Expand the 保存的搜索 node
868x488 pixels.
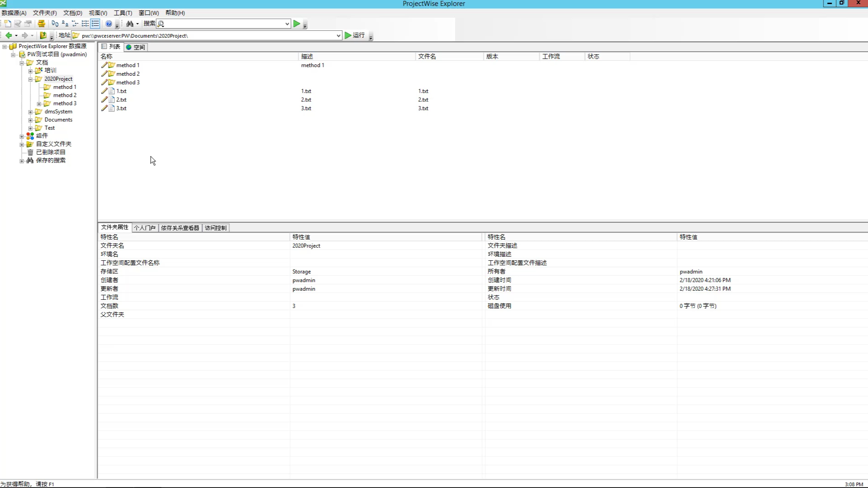coord(22,161)
